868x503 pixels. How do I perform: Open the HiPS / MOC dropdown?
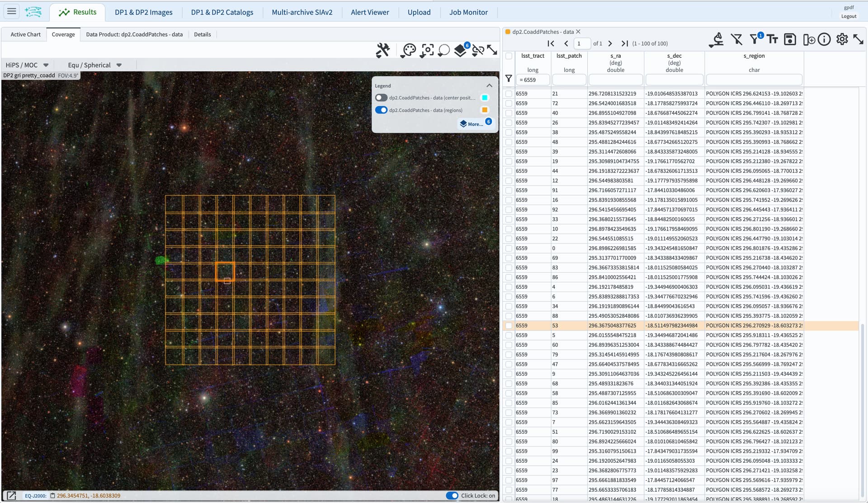[27, 65]
